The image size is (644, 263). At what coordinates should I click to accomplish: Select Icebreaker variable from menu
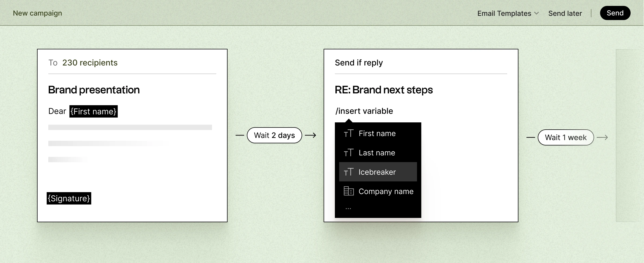click(378, 172)
